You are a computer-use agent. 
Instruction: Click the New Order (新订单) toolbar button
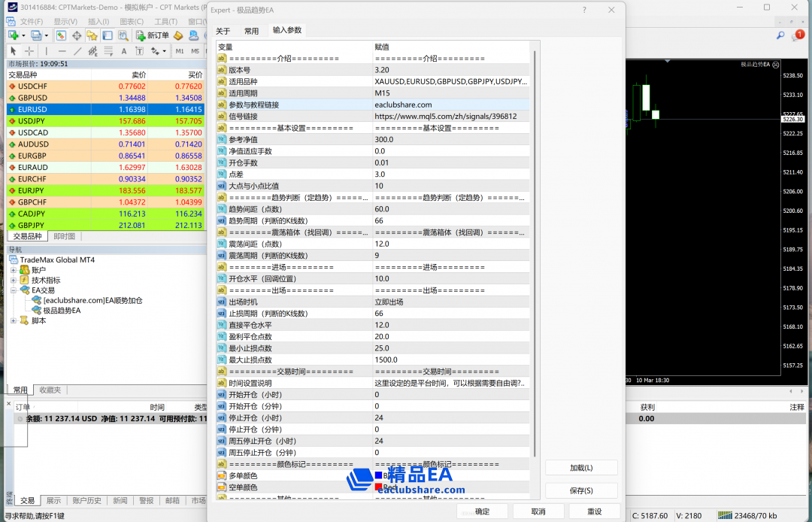coord(153,35)
